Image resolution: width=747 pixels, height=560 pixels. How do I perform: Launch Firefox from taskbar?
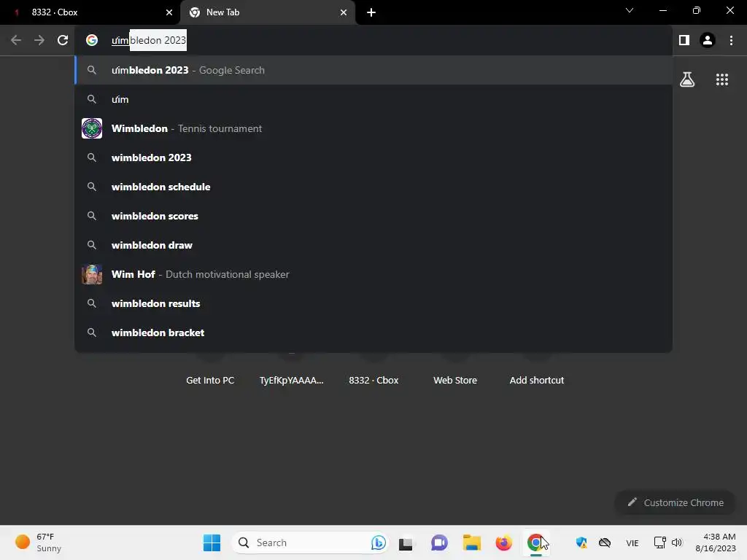tap(503, 542)
